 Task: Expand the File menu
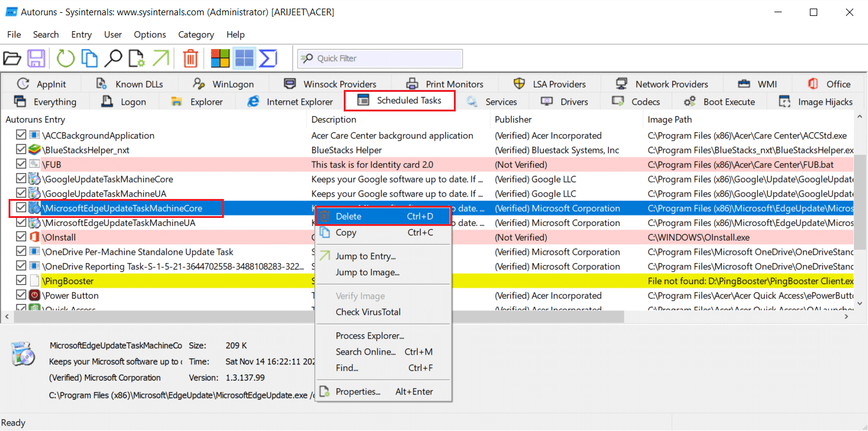(x=13, y=35)
